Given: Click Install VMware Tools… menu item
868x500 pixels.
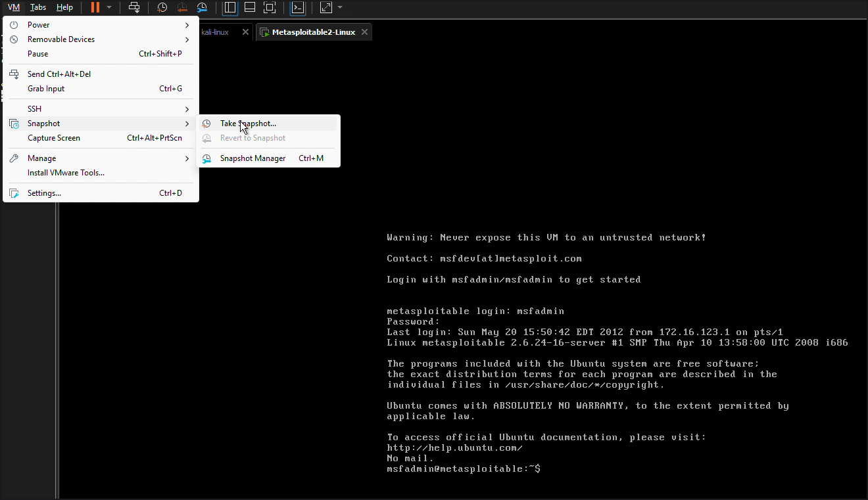Looking at the screenshot, I should [101, 173].
